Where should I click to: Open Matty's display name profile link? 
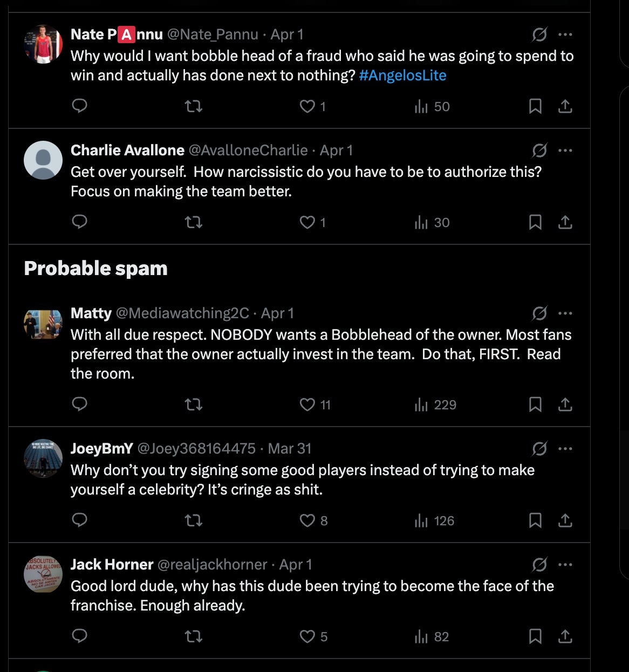tap(91, 313)
